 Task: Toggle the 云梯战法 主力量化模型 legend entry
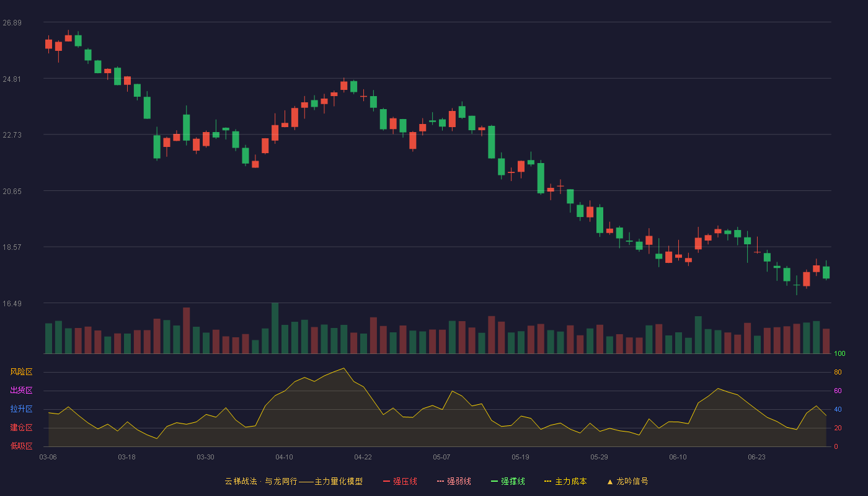(x=293, y=481)
